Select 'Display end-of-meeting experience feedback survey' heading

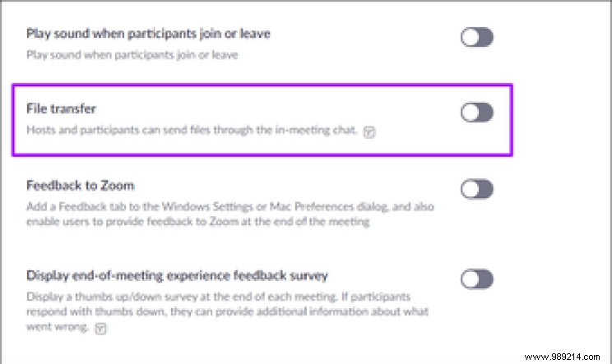click(177, 276)
